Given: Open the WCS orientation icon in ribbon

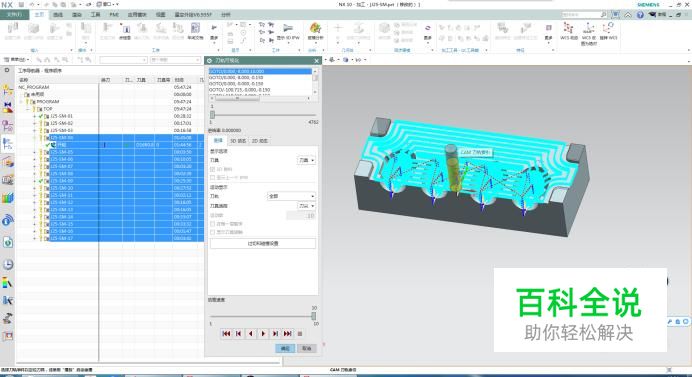Looking at the screenshot, I should (x=569, y=32).
